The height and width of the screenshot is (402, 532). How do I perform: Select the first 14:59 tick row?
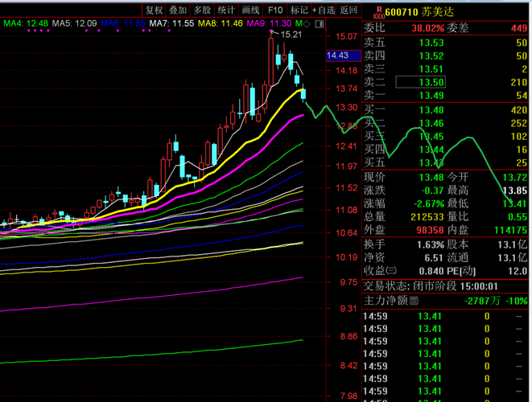(445, 316)
